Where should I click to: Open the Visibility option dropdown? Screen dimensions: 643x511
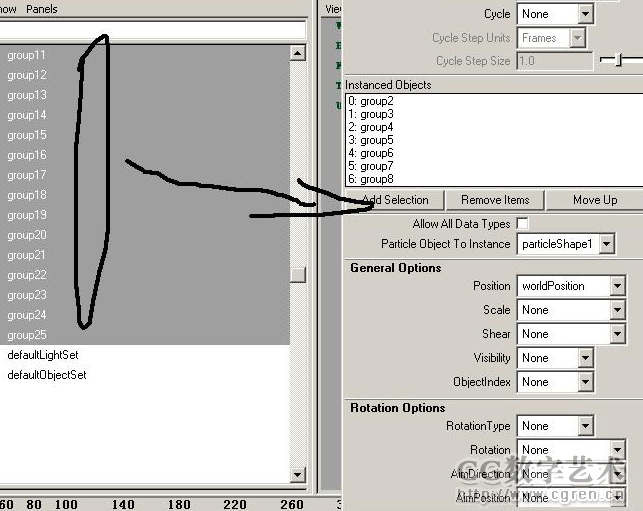click(556, 358)
